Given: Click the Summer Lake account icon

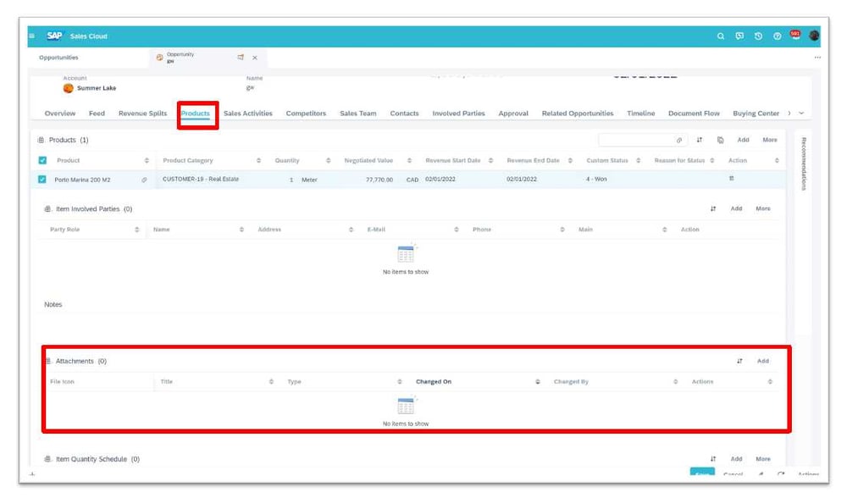Looking at the screenshot, I should point(68,88).
